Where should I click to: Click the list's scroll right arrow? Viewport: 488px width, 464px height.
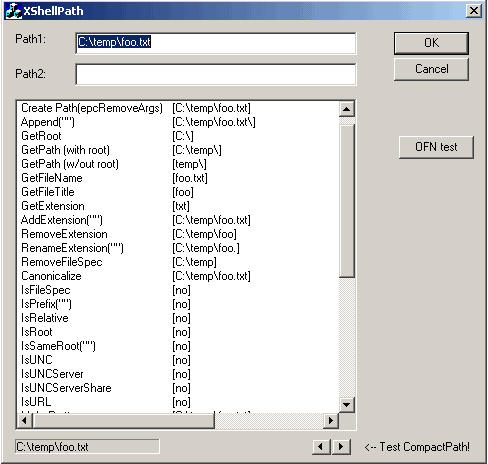(x=331, y=420)
